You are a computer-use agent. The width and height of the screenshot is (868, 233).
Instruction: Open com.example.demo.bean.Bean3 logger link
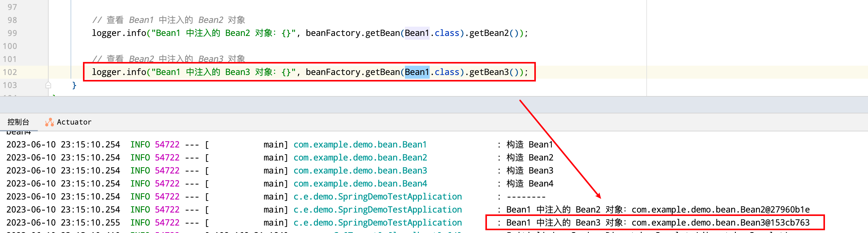coord(360,171)
